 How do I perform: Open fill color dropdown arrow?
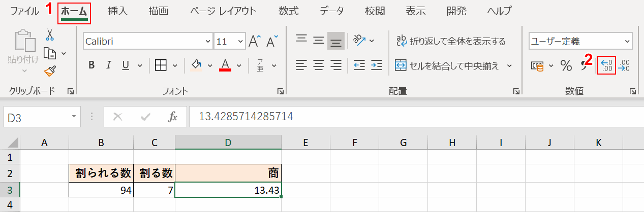click(209, 65)
